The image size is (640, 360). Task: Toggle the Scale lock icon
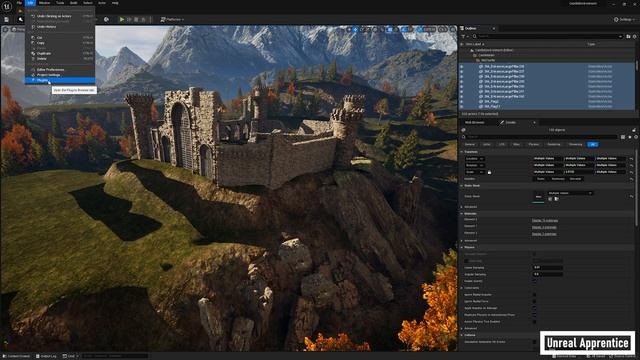point(489,172)
